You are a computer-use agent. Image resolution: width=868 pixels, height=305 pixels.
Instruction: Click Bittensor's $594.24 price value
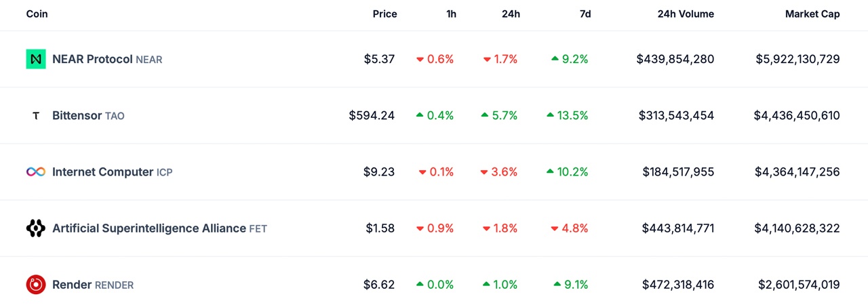pos(372,116)
